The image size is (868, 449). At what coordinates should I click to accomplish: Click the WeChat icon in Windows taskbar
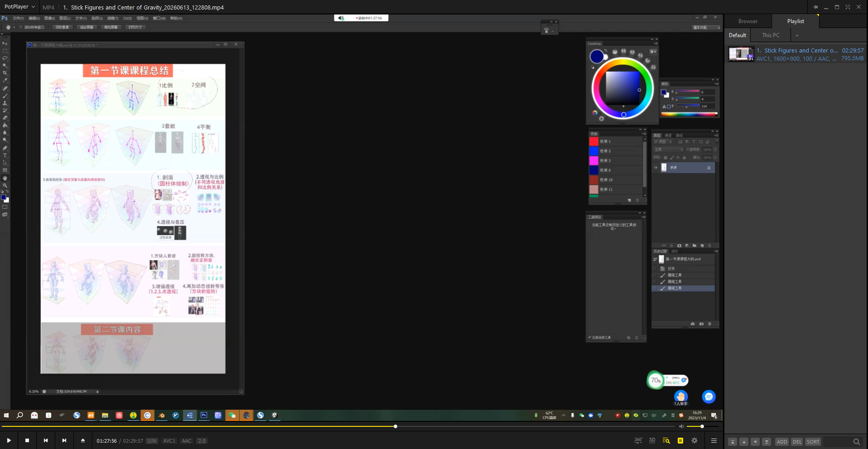click(232, 415)
